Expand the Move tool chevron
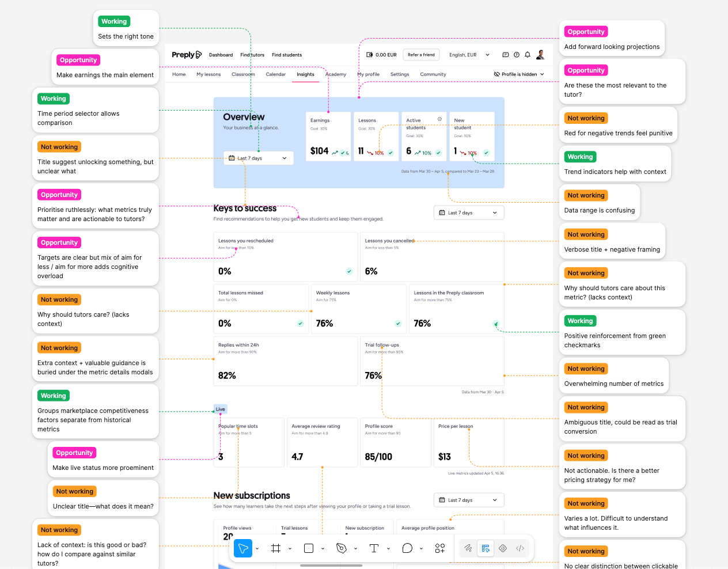Screen dimensions: 728x569 (257, 549)
